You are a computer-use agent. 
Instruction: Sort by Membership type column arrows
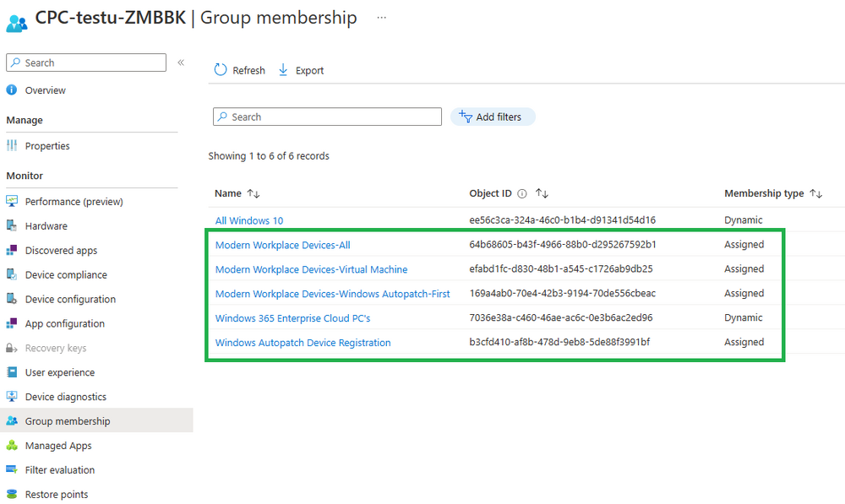click(x=816, y=193)
